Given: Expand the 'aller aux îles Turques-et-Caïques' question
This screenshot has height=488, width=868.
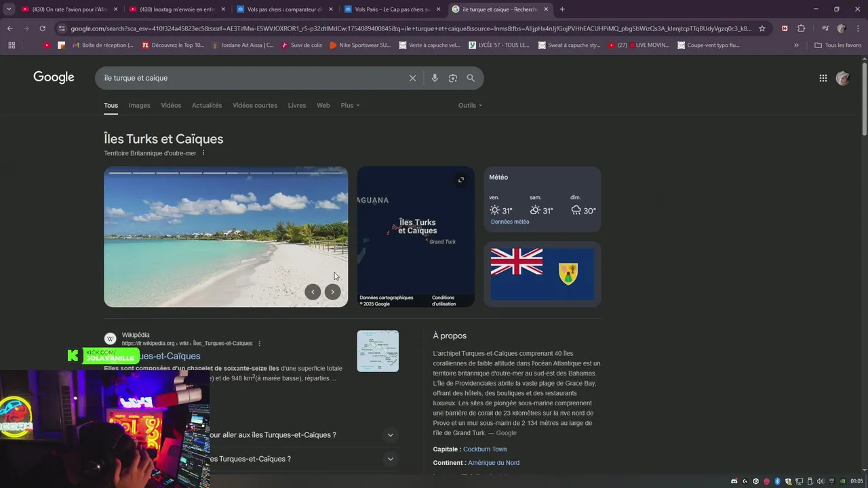Looking at the screenshot, I should tap(390, 435).
